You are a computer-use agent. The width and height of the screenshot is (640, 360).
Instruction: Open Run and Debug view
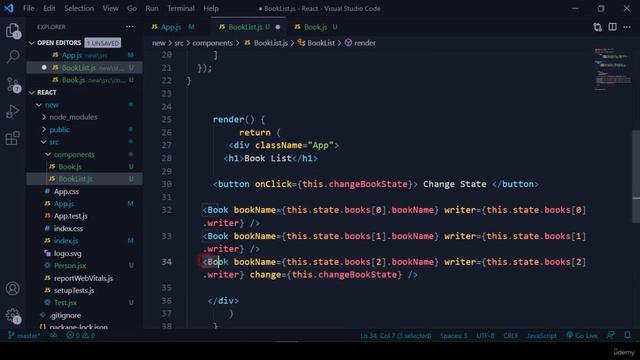click(x=13, y=111)
